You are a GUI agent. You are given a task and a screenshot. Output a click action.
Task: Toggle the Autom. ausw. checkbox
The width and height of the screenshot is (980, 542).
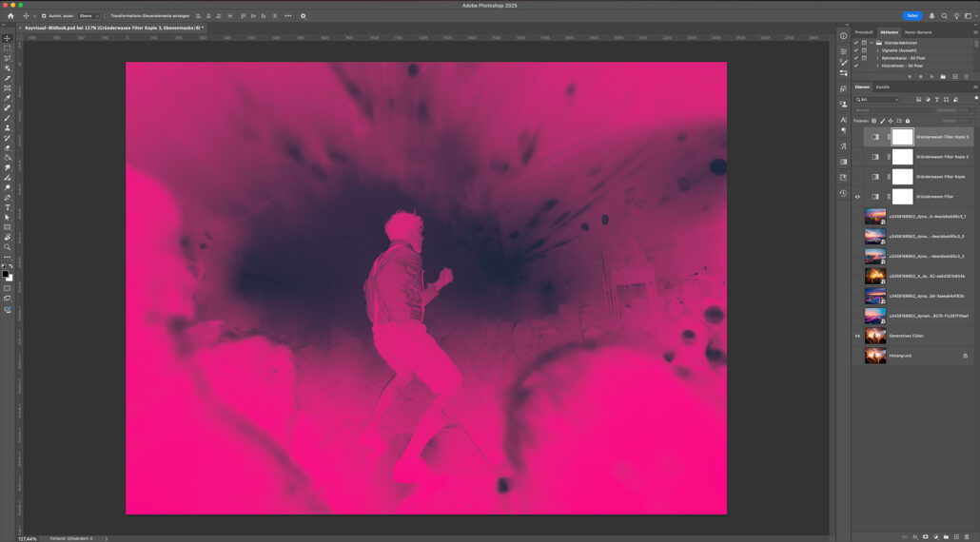(x=44, y=16)
